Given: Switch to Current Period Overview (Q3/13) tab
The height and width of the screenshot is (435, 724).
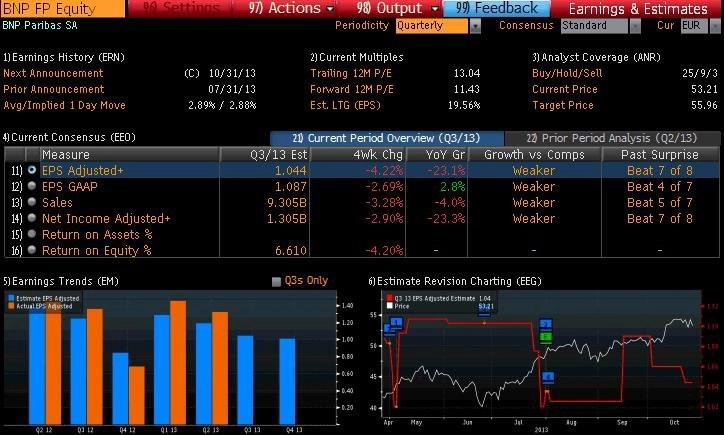Looking at the screenshot, I should click(x=386, y=138).
